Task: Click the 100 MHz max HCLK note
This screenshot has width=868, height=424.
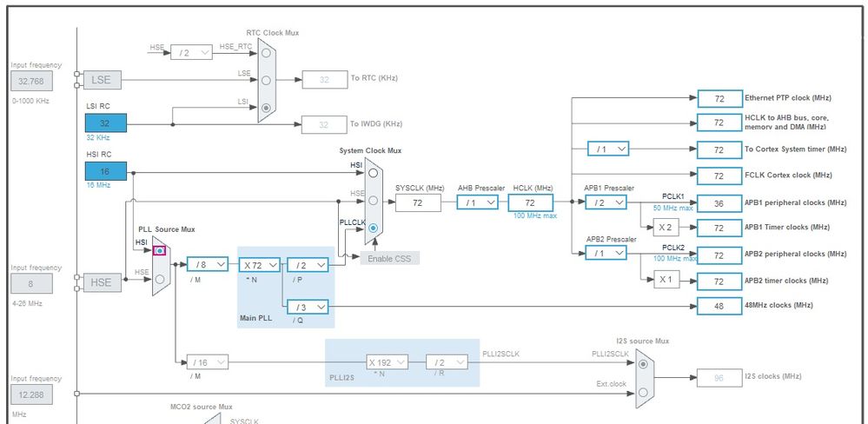Action: [535, 215]
